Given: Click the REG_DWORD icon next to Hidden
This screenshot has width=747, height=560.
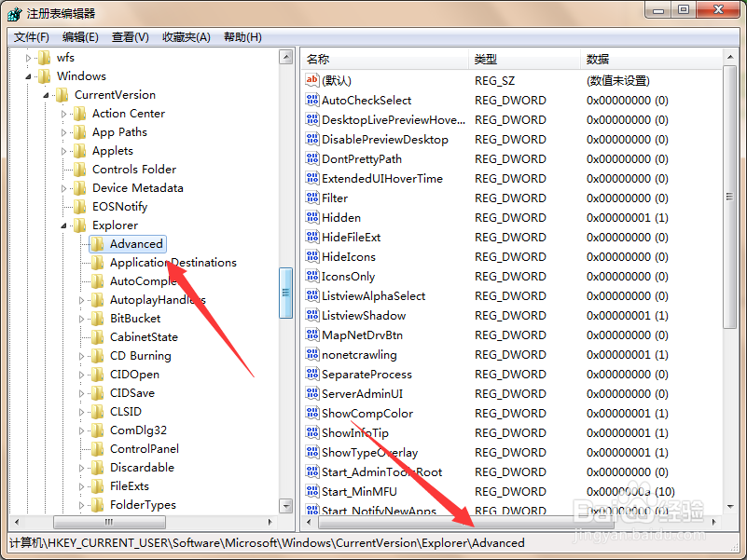Looking at the screenshot, I should point(312,217).
